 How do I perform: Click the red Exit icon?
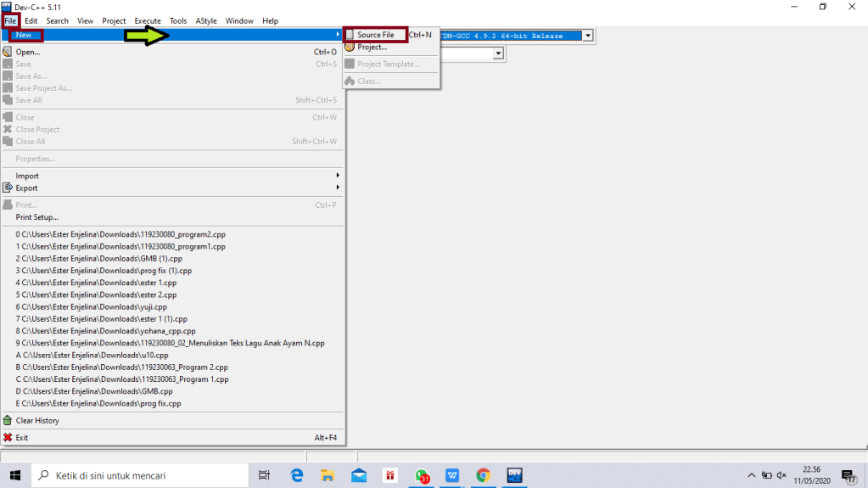pyautogui.click(x=8, y=438)
